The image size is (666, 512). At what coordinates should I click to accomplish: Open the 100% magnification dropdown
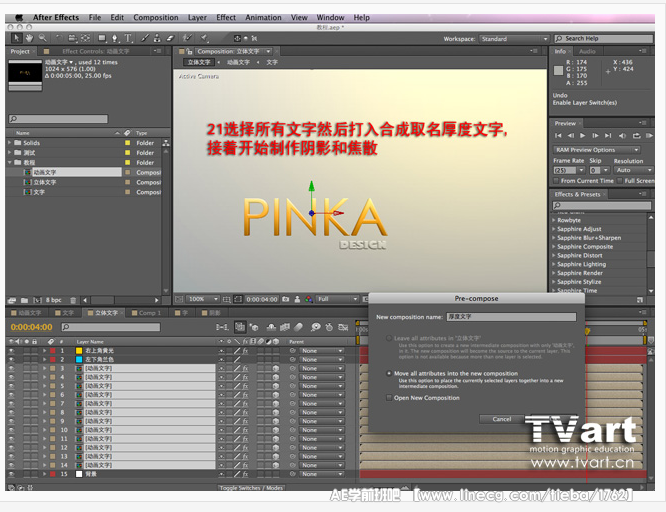pyautogui.click(x=203, y=299)
